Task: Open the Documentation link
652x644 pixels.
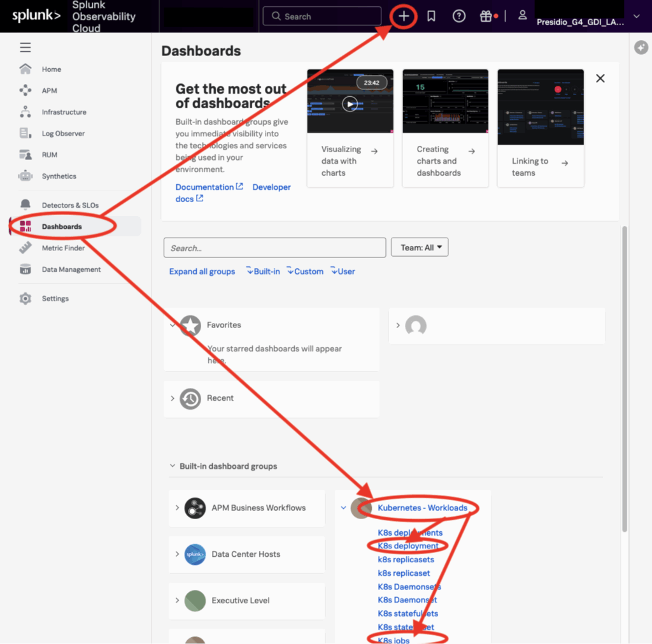Action: coord(205,187)
